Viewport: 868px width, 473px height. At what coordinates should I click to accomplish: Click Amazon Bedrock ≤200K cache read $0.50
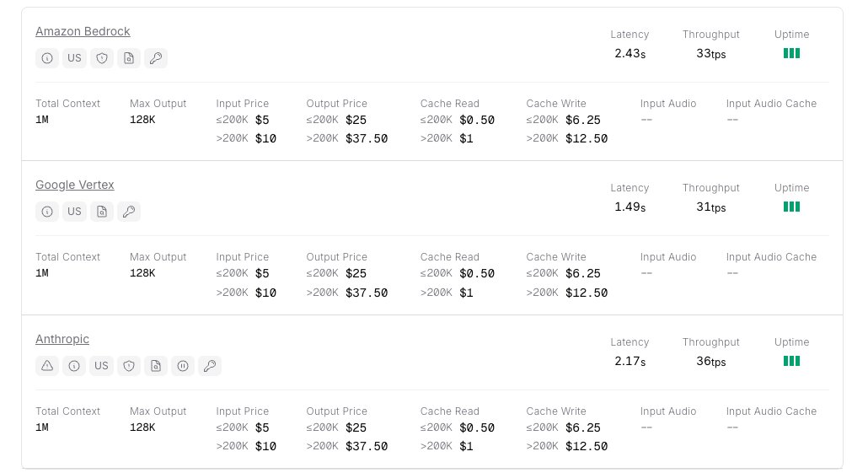pos(477,120)
